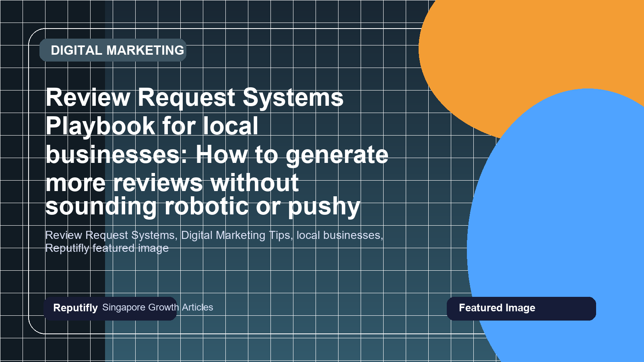Click the subtitle line starting 'Review Request Systems, Digital'
The height and width of the screenshot is (362, 644).
click(x=214, y=235)
